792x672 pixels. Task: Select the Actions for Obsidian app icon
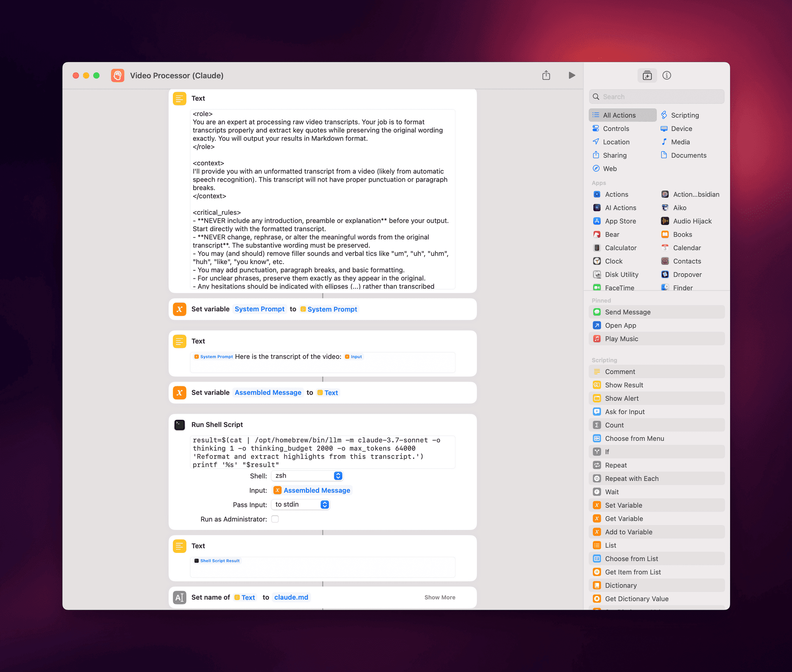pos(665,194)
